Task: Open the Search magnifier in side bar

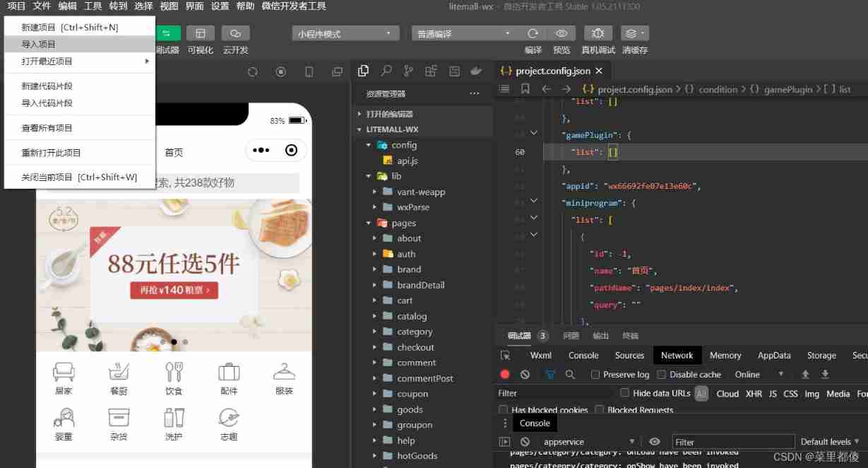Action: click(x=386, y=71)
